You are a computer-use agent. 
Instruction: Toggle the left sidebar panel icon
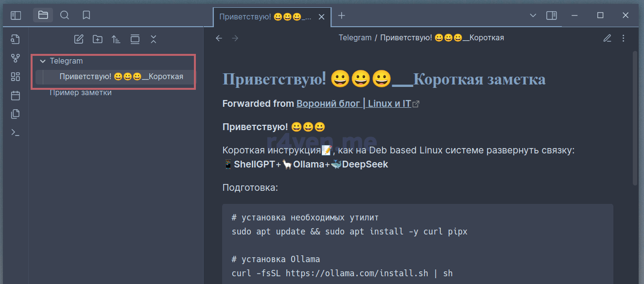click(x=16, y=16)
